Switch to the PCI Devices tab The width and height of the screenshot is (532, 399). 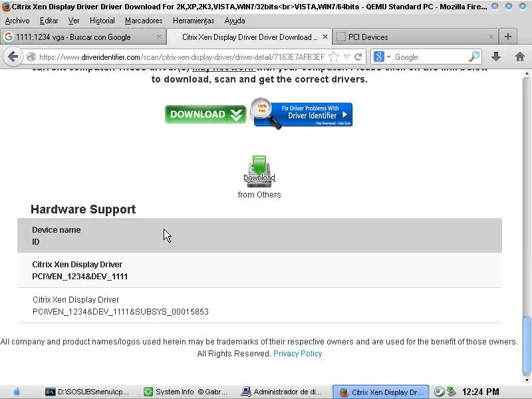tap(416, 37)
